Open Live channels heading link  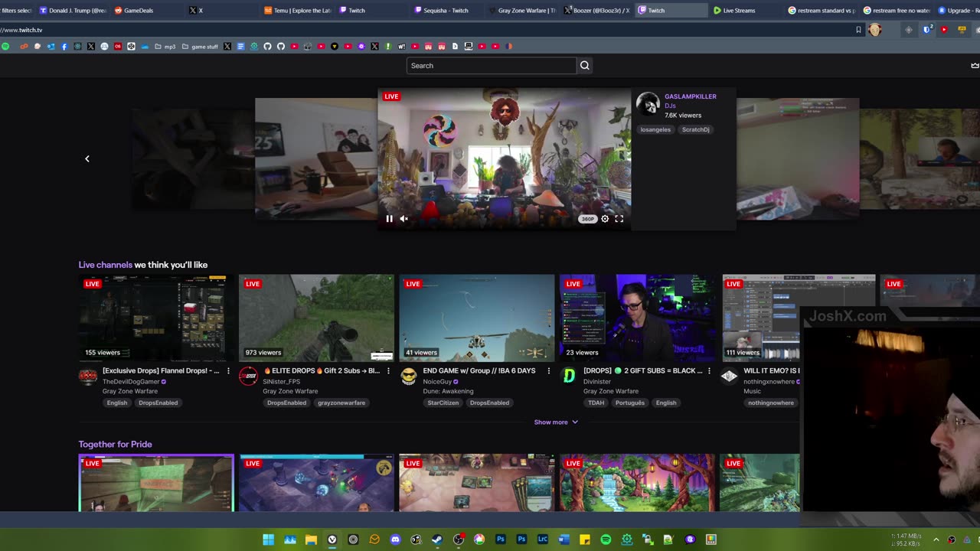click(105, 265)
